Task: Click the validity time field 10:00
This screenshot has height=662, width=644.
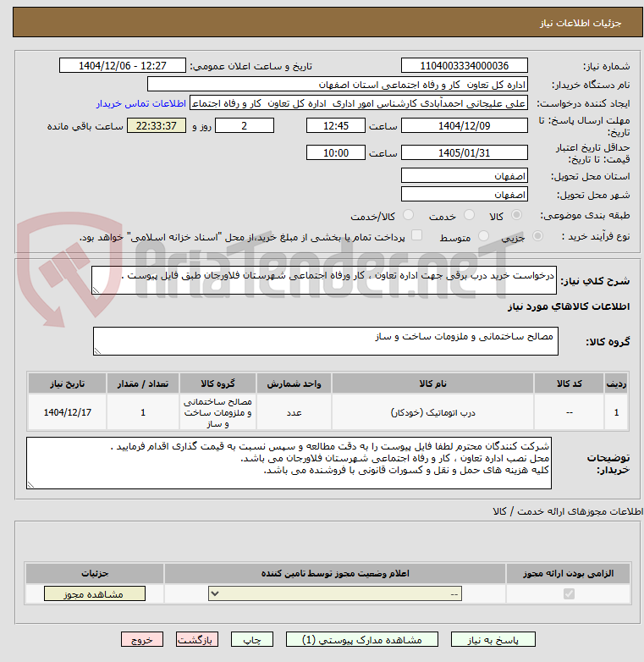Action: pos(336,152)
